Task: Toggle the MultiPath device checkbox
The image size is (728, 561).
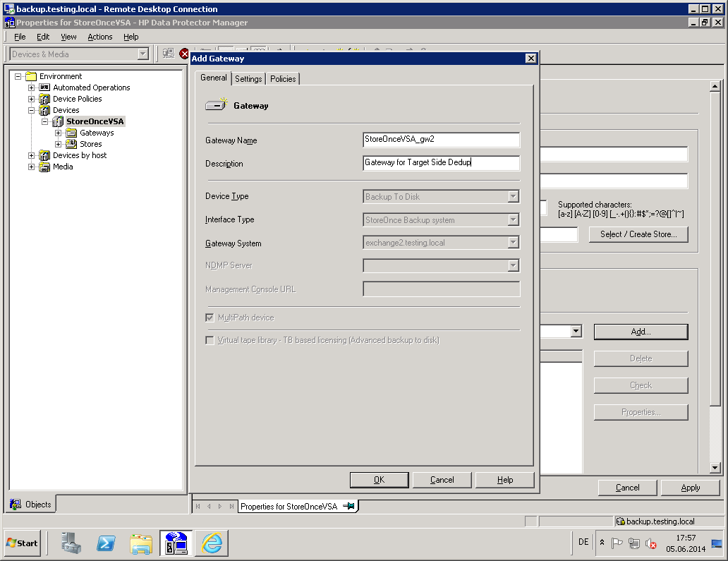Action: [210, 318]
